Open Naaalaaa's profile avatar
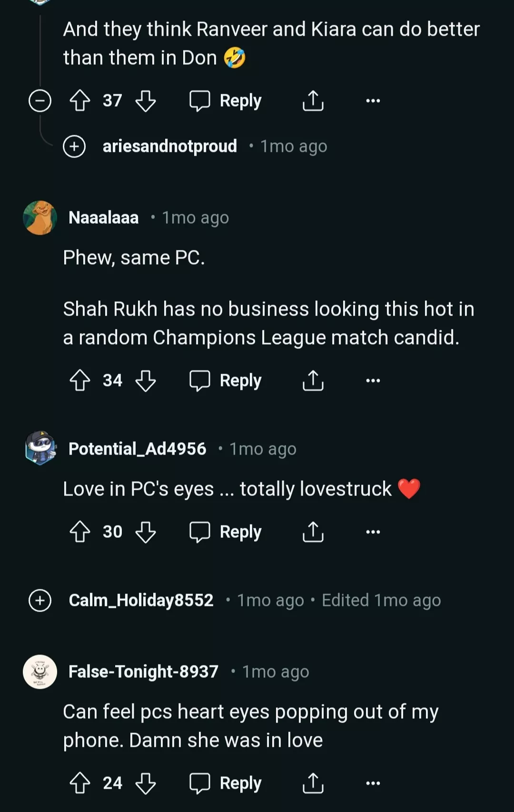 coord(40,218)
